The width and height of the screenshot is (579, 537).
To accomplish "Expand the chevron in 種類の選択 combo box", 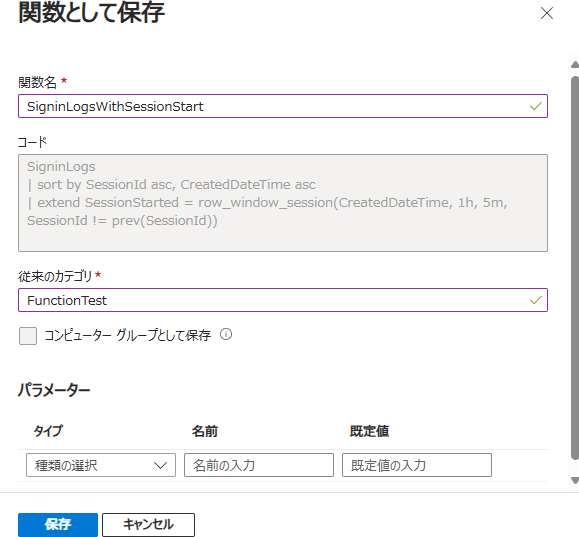I will coord(161,465).
